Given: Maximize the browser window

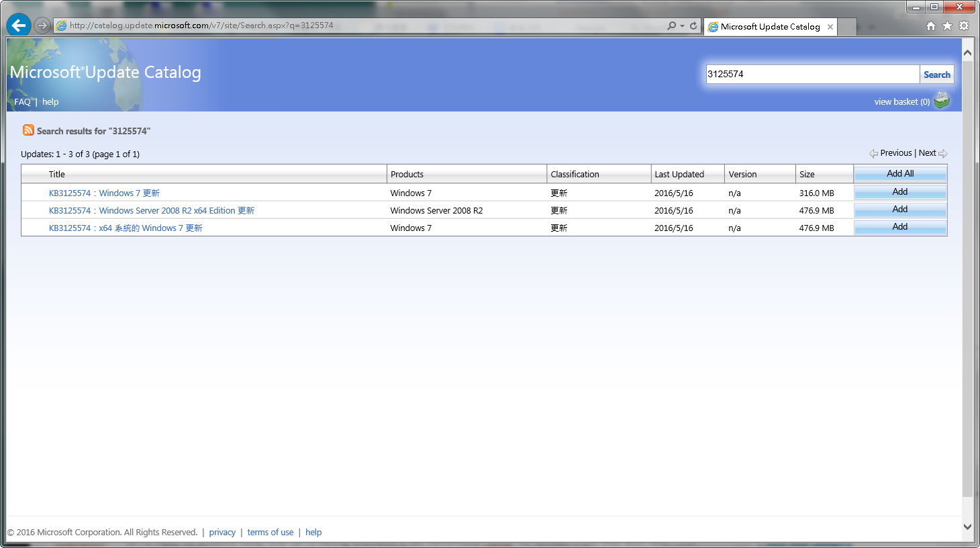Looking at the screenshot, I should click(x=934, y=7).
